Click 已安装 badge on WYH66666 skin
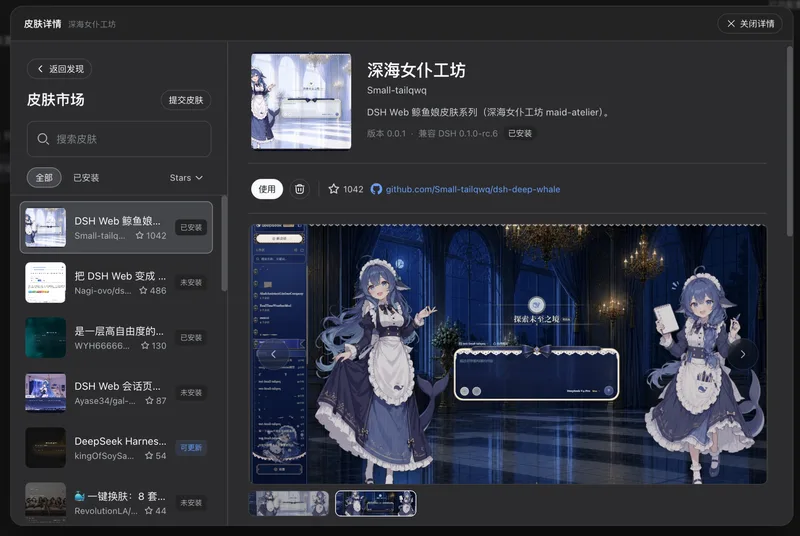 (x=191, y=337)
